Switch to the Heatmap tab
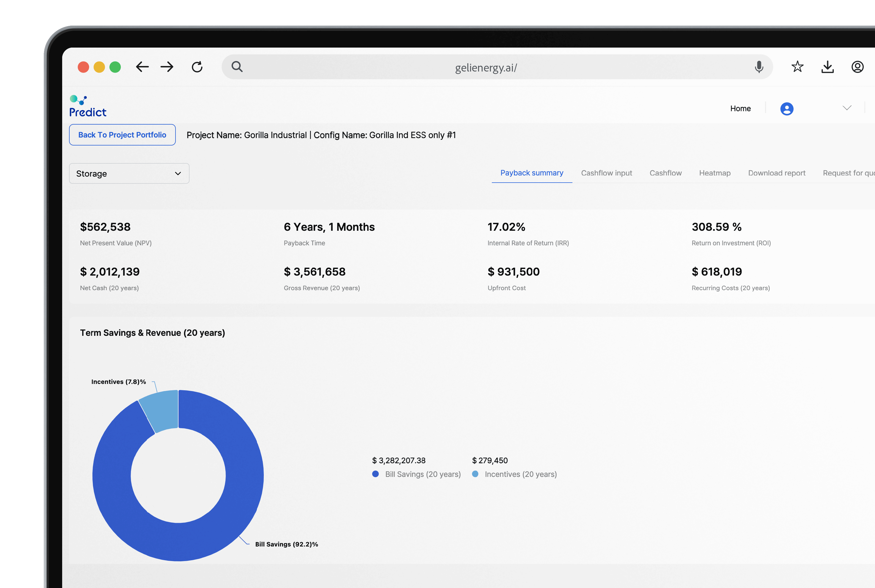 tap(714, 173)
